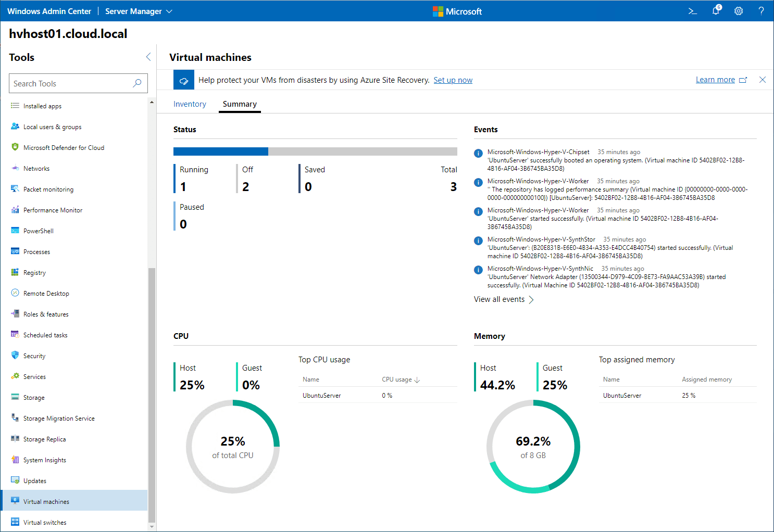Click Updates tool icon
Viewport: 774px width, 532px height.
pos(15,480)
